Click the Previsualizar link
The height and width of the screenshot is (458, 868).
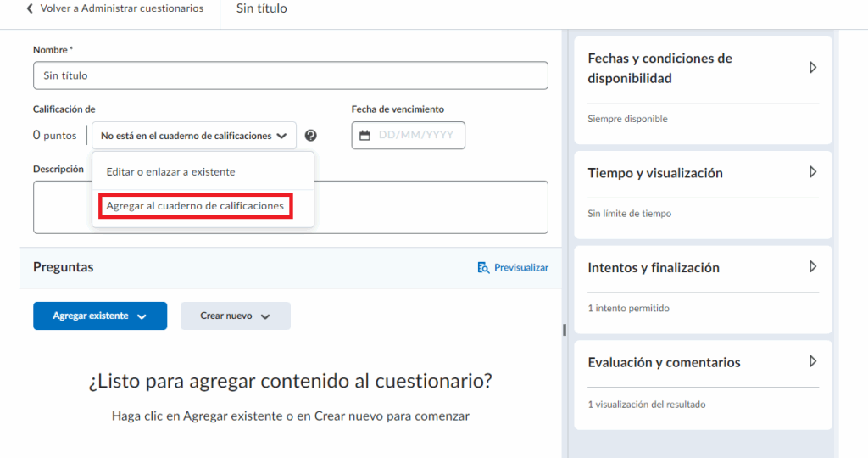[x=520, y=268]
